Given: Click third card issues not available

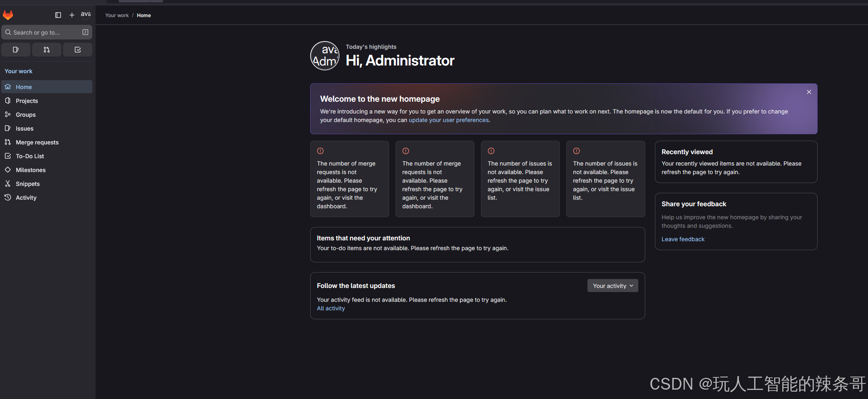Looking at the screenshot, I should 520,179.
